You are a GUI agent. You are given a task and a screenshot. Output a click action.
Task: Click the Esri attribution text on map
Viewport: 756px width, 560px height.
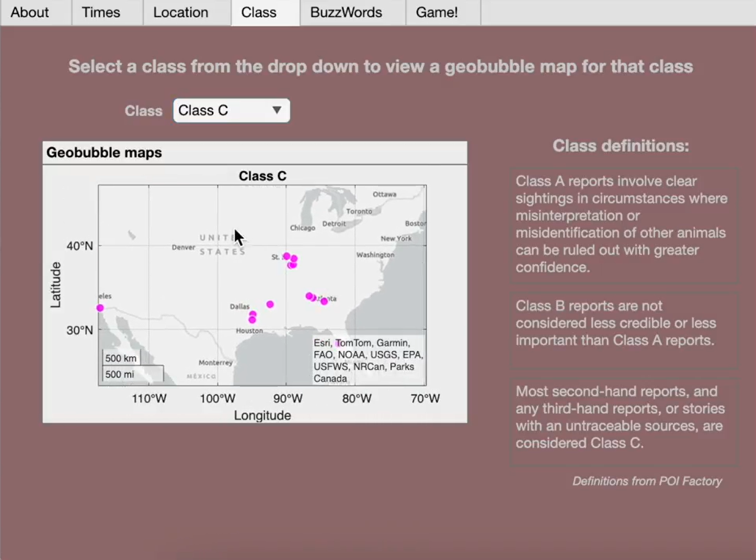point(369,360)
